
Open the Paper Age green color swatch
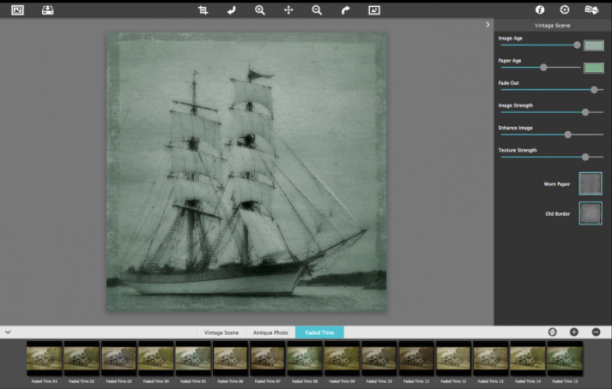[x=594, y=67]
